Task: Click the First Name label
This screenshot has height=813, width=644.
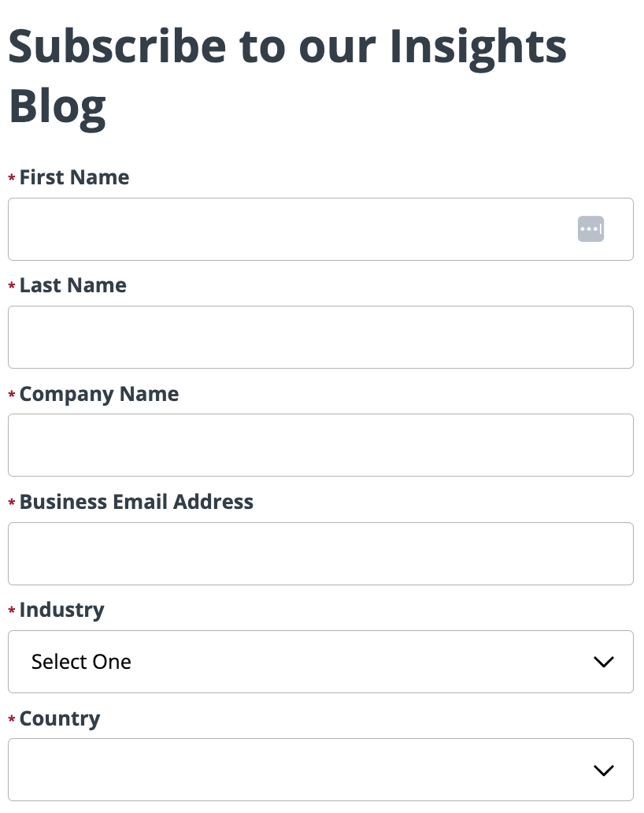Action: click(x=74, y=177)
